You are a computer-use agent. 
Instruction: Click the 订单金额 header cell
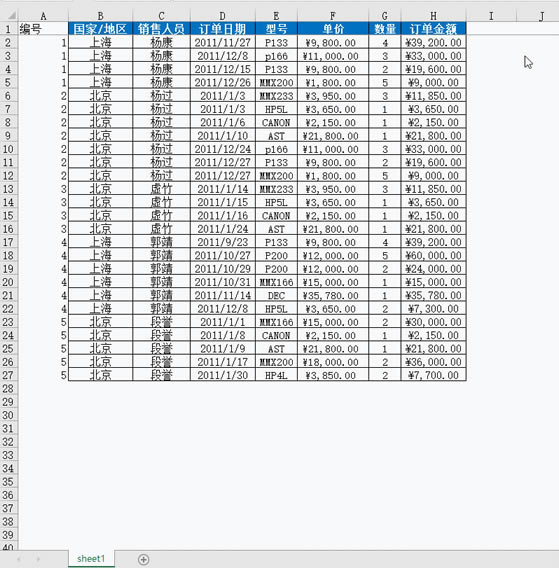(433, 29)
